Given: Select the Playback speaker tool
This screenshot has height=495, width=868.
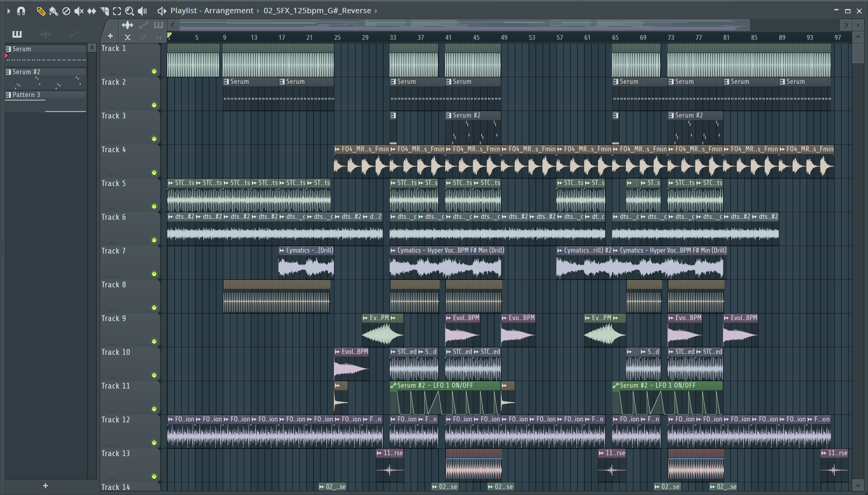Looking at the screenshot, I should pos(142,11).
